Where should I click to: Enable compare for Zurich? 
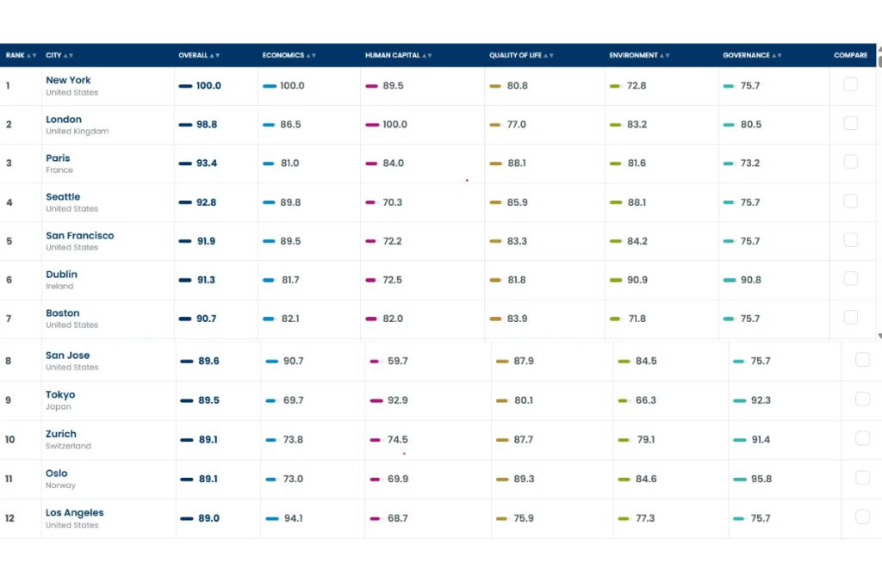[862, 438]
